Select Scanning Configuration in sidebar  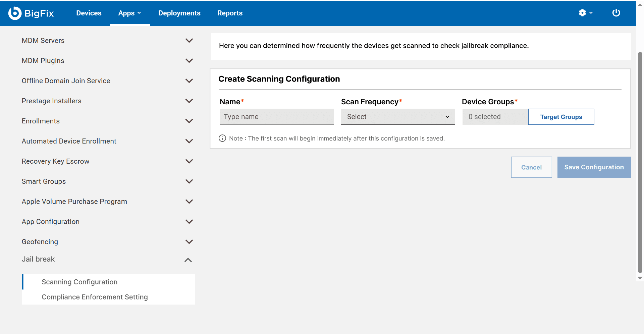pyautogui.click(x=109, y=282)
